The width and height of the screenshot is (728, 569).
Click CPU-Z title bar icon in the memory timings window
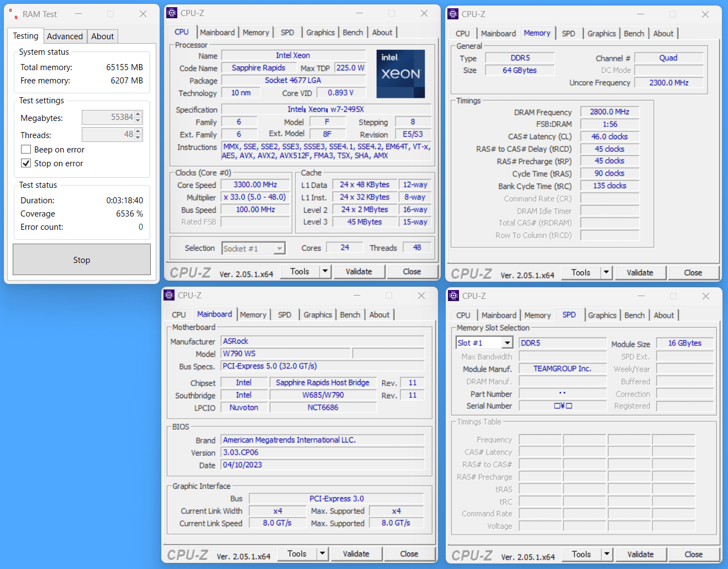pyautogui.click(x=453, y=14)
